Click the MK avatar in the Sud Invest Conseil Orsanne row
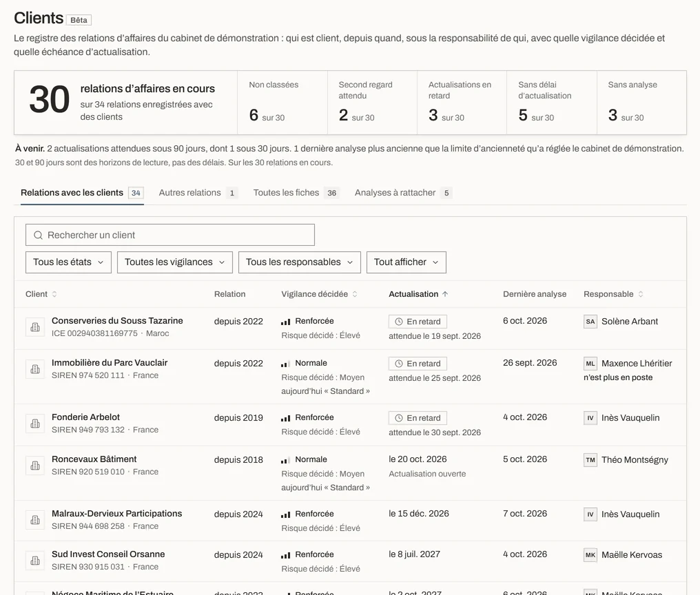Screen dimensions: 700x595 point(590,555)
